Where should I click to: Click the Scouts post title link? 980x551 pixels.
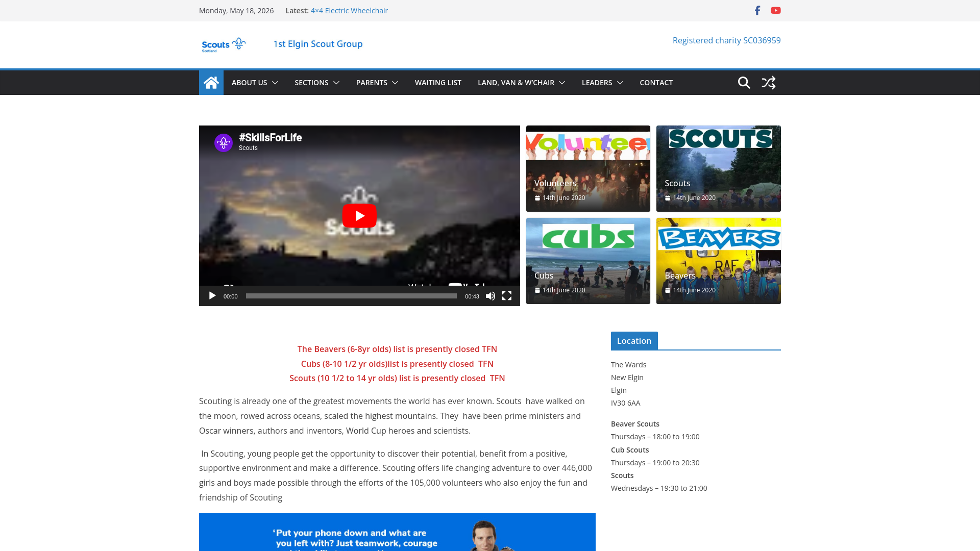click(x=677, y=183)
